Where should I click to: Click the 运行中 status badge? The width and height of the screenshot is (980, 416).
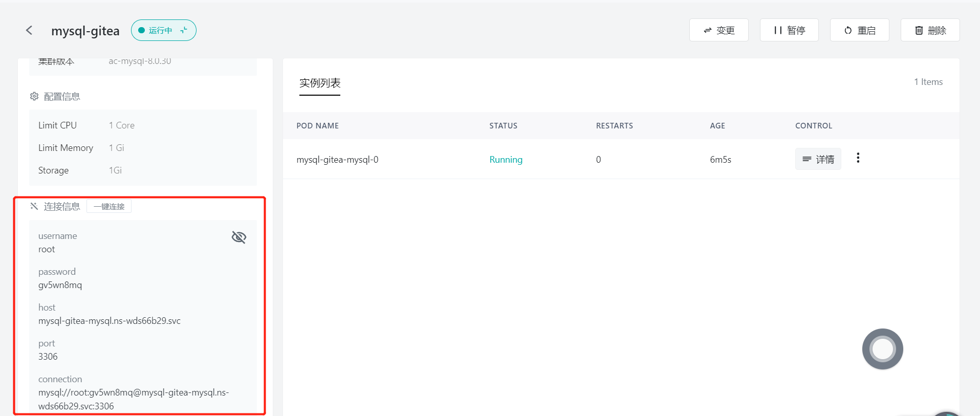click(163, 30)
